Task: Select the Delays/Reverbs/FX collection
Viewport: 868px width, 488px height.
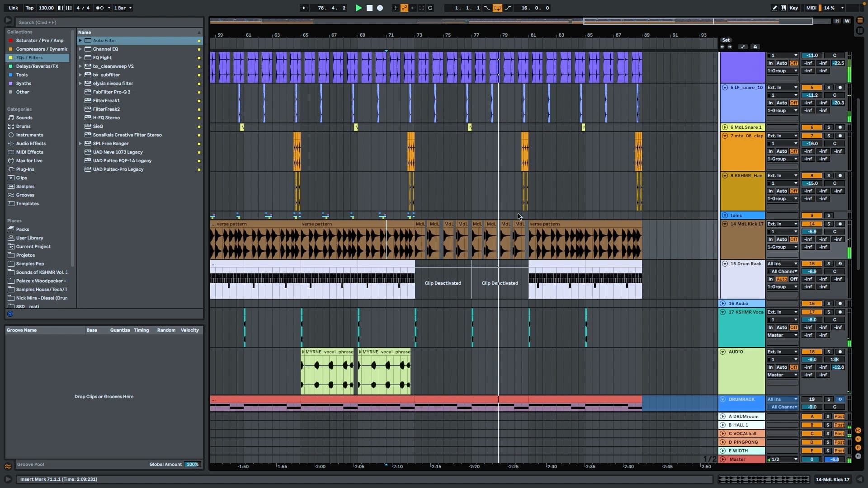Action: point(37,66)
